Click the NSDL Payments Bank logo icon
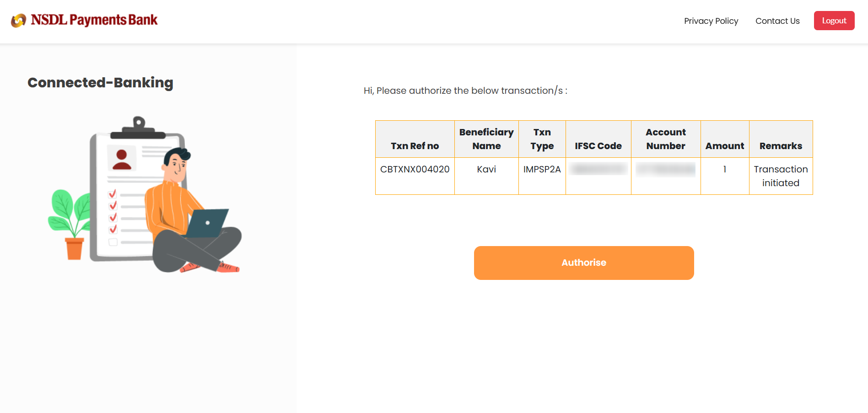The image size is (868, 413). point(18,21)
